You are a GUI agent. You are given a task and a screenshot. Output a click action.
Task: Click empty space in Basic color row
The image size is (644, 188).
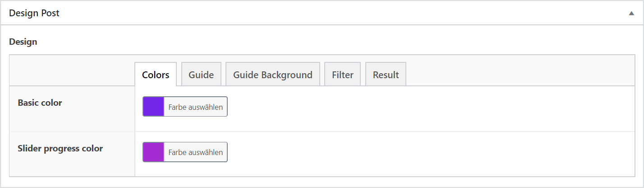(428, 108)
